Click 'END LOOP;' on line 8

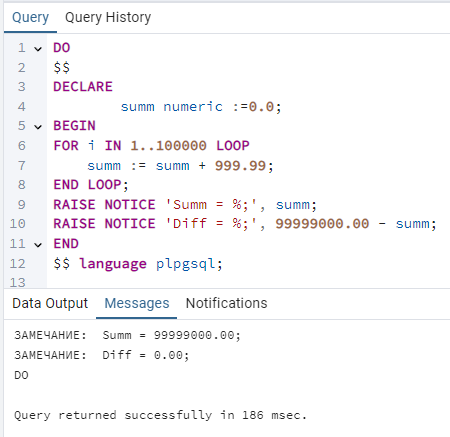point(91,185)
